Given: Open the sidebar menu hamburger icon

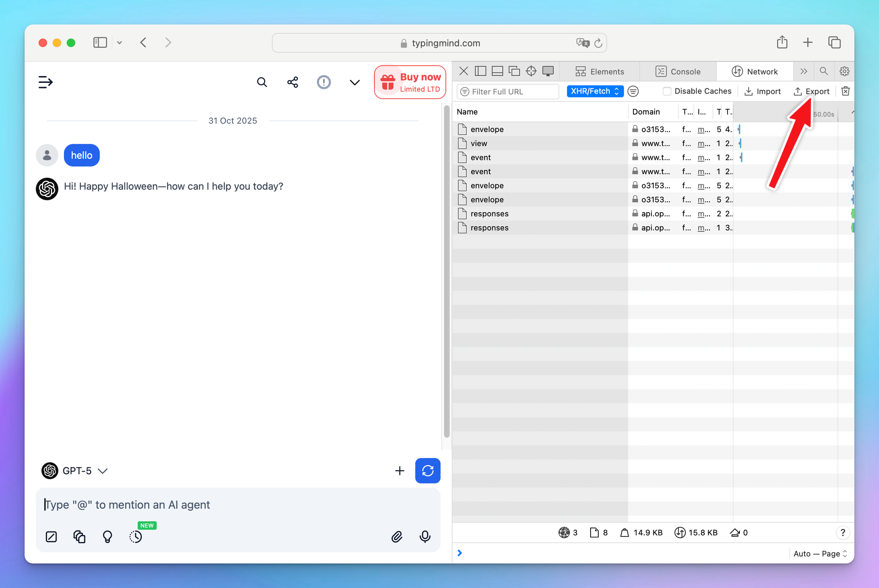Looking at the screenshot, I should [45, 82].
